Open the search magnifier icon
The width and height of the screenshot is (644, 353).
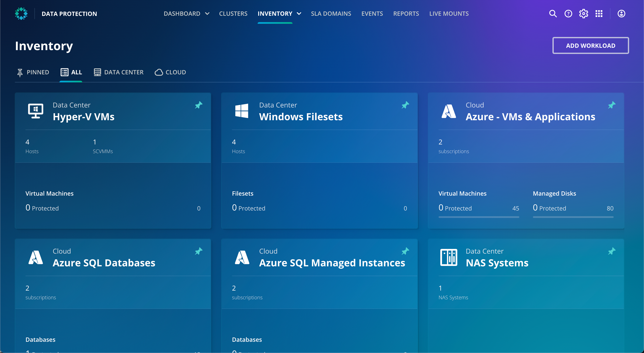(x=553, y=14)
